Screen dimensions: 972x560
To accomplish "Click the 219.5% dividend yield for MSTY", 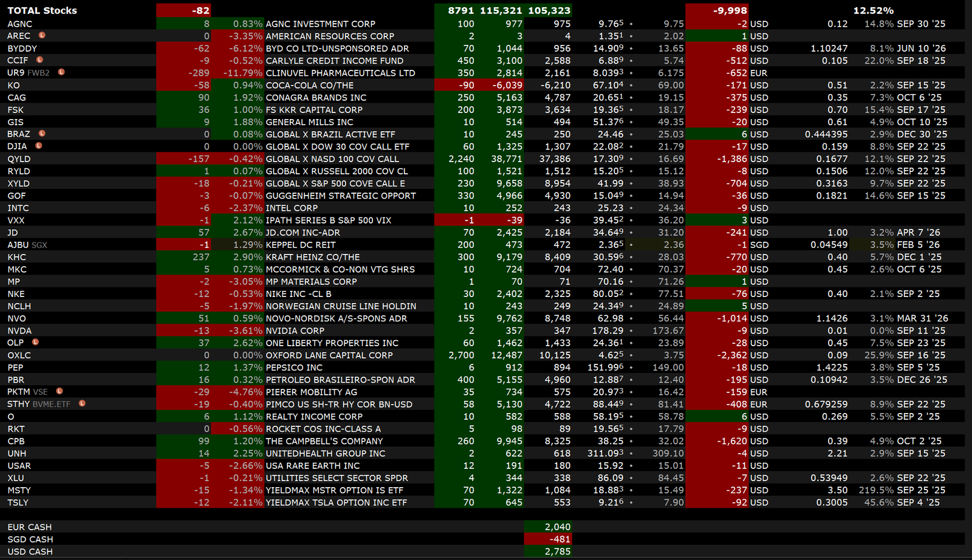I will (876, 490).
